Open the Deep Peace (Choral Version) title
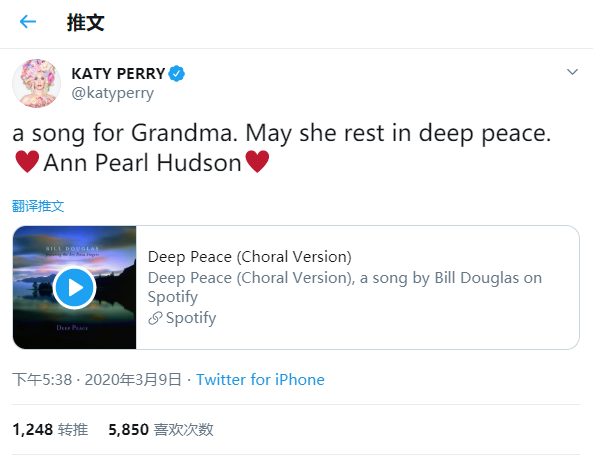 [x=250, y=257]
